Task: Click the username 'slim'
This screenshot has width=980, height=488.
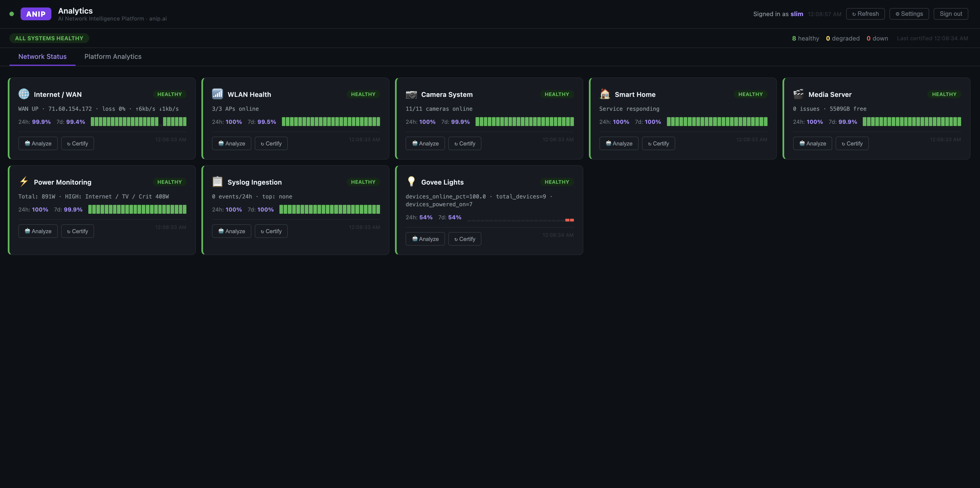Action: tap(797, 14)
